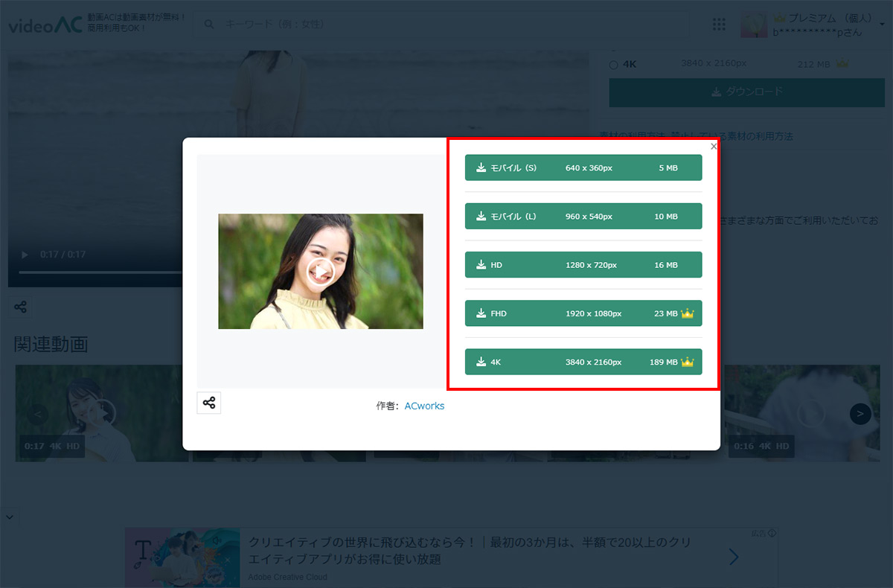Image resolution: width=893 pixels, height=588 pixels.
Task: Play the main background video player
Action: click(25, 255)
